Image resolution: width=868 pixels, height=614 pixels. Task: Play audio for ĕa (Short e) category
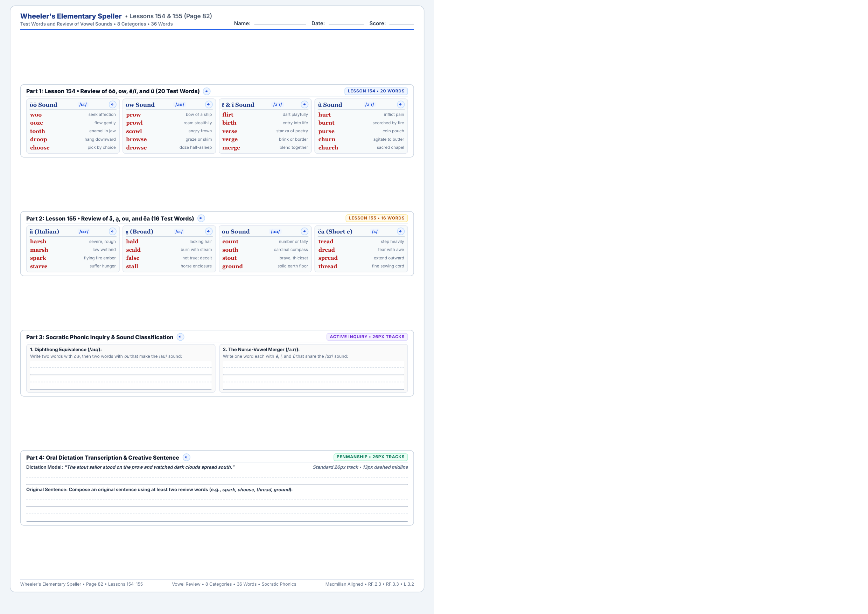click(x=401, y=231)
